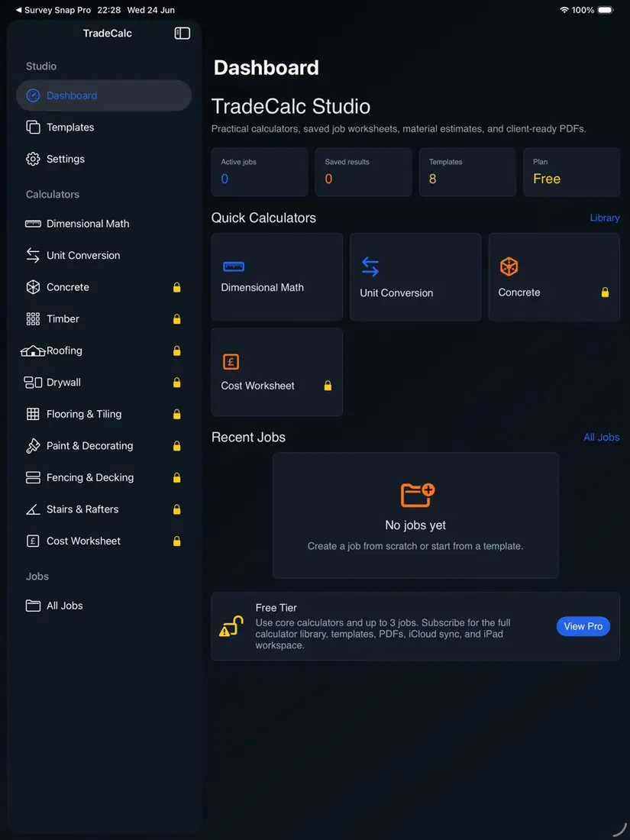
Task: Click the Dashboard gauge icon in sidebar
Action: click(x=33, y=95)
